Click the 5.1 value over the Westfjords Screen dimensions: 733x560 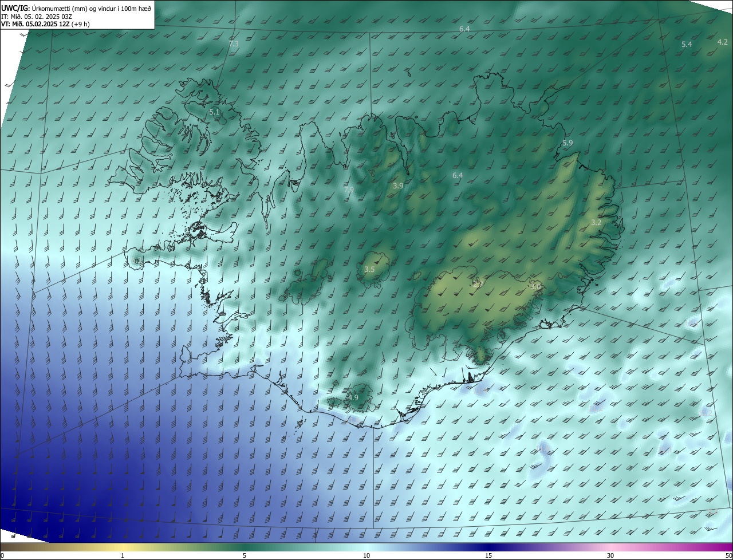pos(215,112)
